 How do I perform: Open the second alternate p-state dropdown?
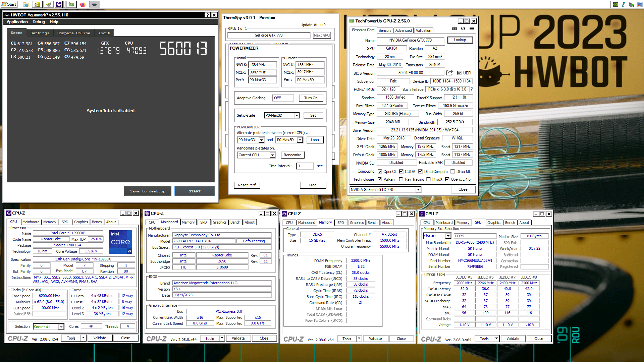(x=300, y=140)
